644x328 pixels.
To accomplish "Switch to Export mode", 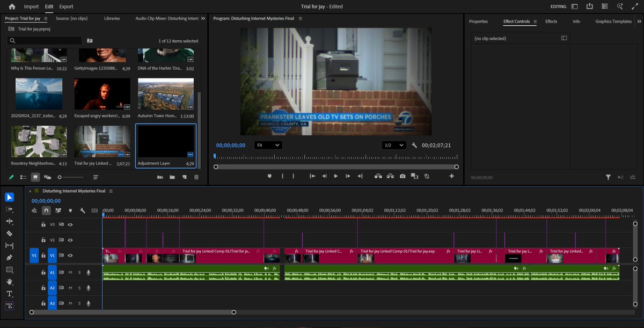I will [x=66, y=6].
